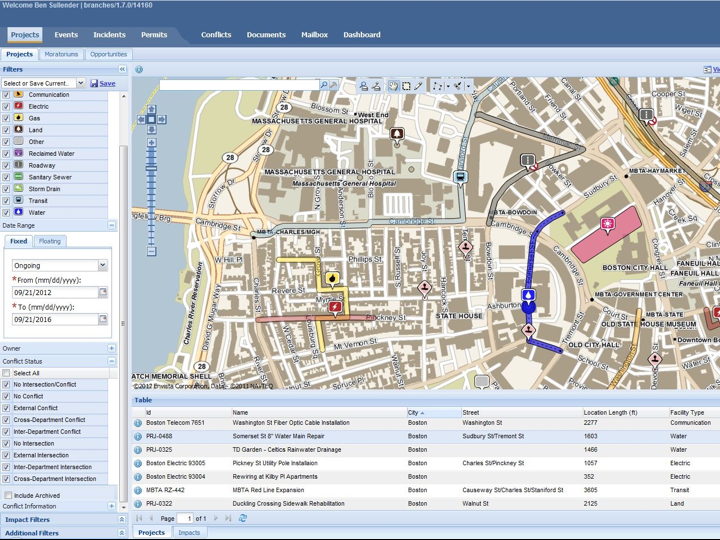Uncheck the Storm Drain filter
This screenshot has height=540, width=720.
[x=6, y=189]
